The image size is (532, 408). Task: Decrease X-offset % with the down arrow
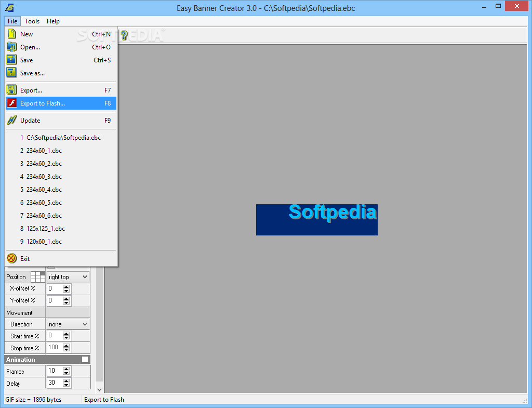66,291
